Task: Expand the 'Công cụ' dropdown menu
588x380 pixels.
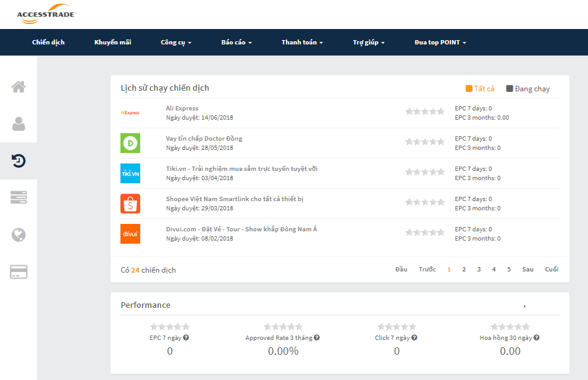Action: (x=176, y=43)
